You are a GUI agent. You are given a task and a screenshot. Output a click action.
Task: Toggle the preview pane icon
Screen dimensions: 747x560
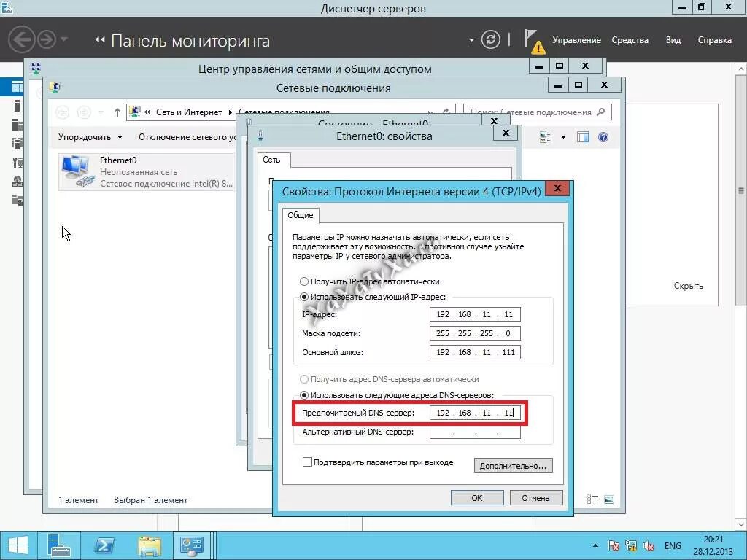click(x=583, y=137)
